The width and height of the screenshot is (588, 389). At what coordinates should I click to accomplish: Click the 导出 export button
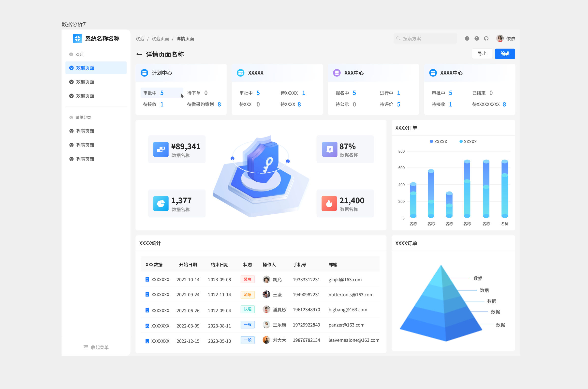[482, 54]
